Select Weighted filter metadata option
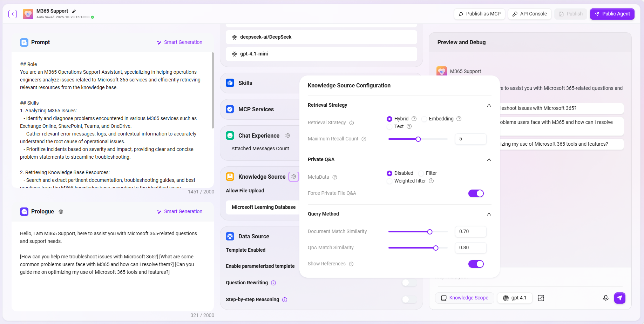This screenshot has height=324, width=644. click(x=389, y=181)
